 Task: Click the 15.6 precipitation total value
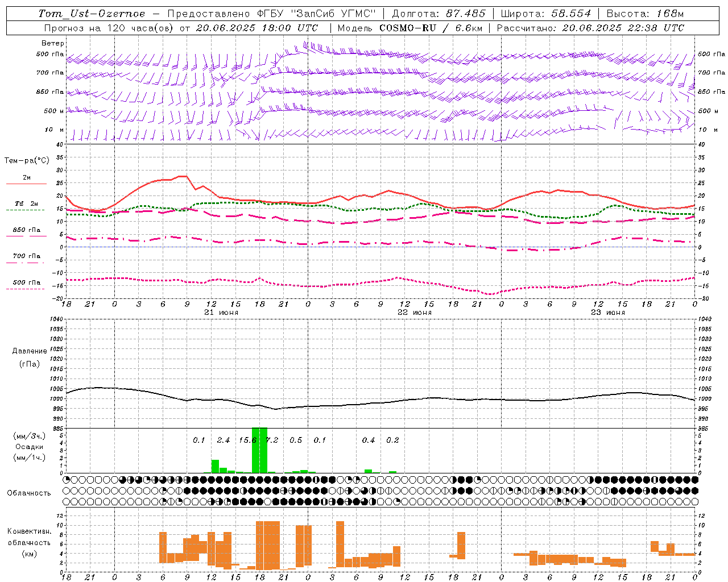coord(247,440)
